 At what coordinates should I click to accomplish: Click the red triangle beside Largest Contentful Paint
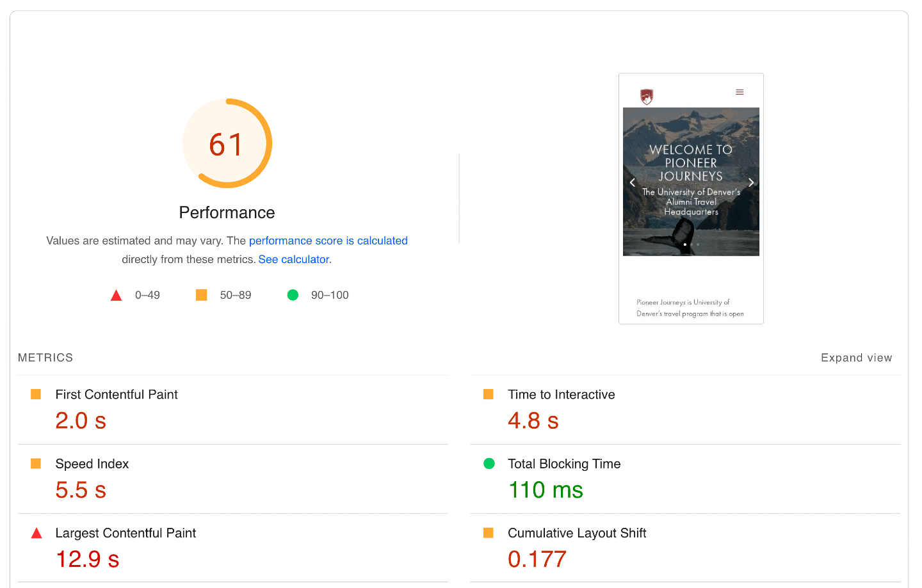tap(36, 533)
